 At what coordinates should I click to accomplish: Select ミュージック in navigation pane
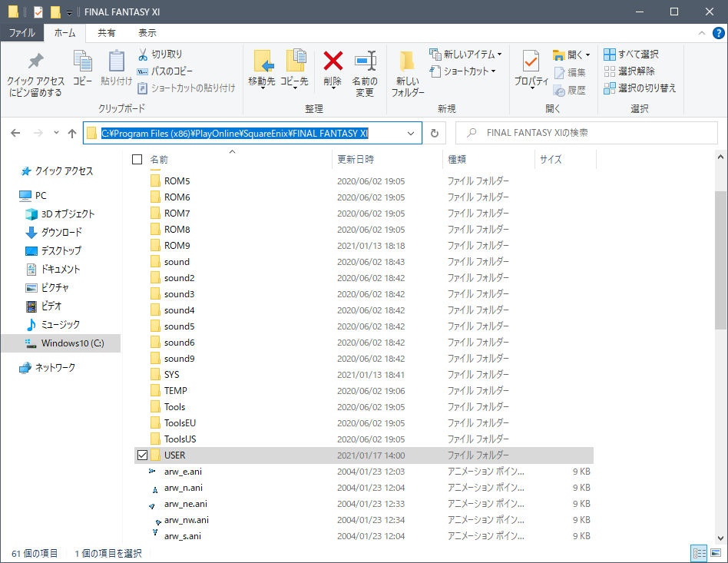pos(53,325)
